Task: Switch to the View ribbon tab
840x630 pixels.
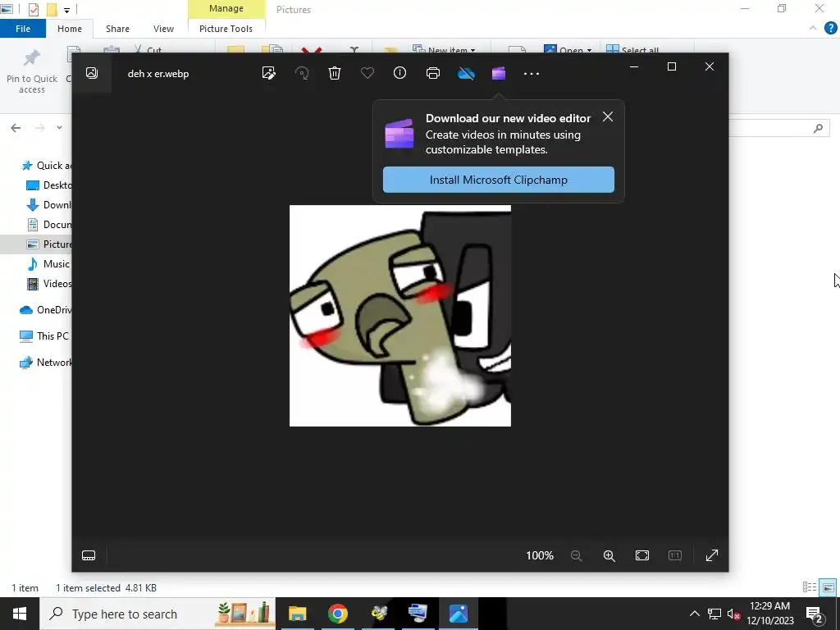Action: (163, 29)
